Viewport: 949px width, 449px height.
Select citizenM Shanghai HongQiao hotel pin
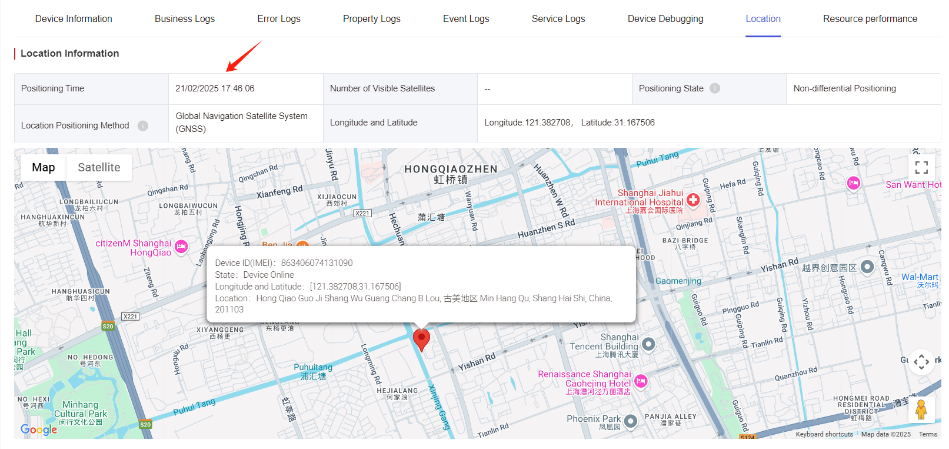(x=181, y=247)
